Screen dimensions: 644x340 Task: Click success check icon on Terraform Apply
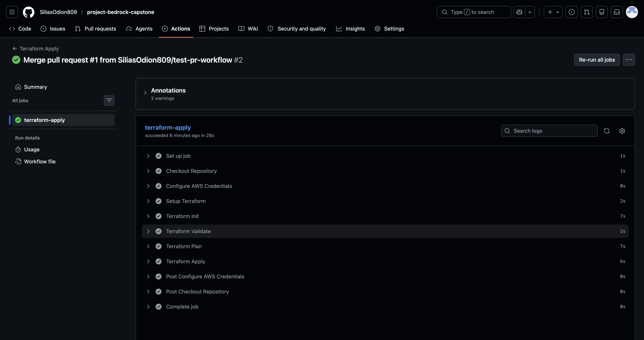pos(159,261)
